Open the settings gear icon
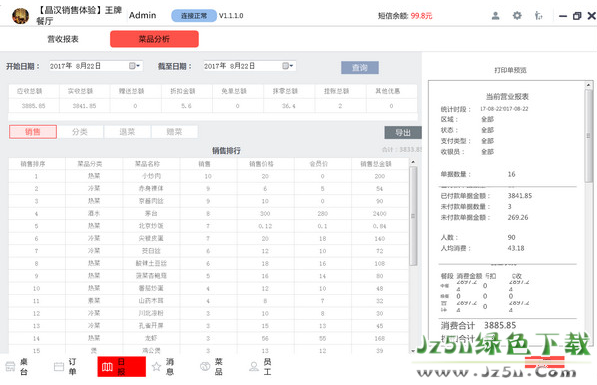This screenshot has width=597, height=385. point(517,16)
